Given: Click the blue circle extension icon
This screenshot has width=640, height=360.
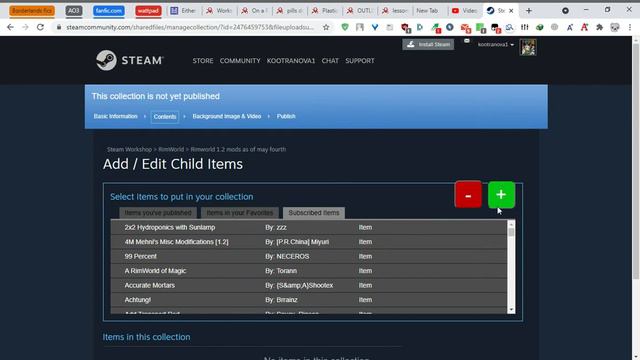Looking at the screenshot, I should click(450, 27).
